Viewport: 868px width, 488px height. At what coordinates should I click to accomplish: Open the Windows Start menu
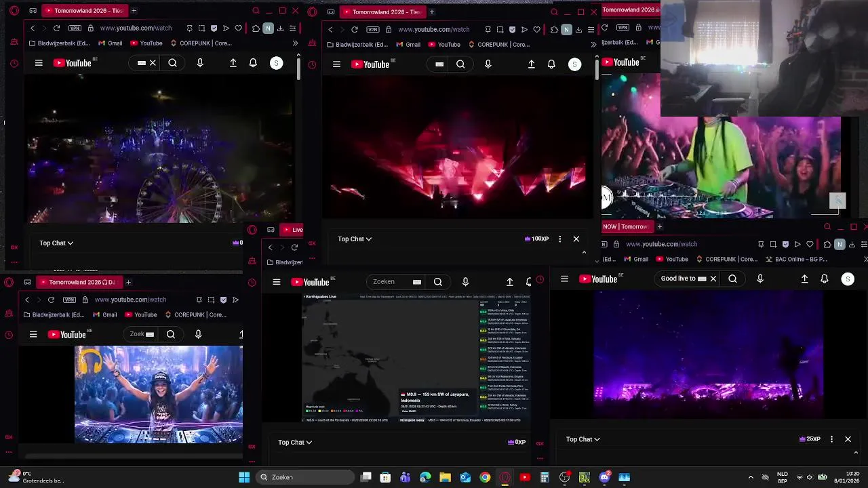tap(244, 477)
